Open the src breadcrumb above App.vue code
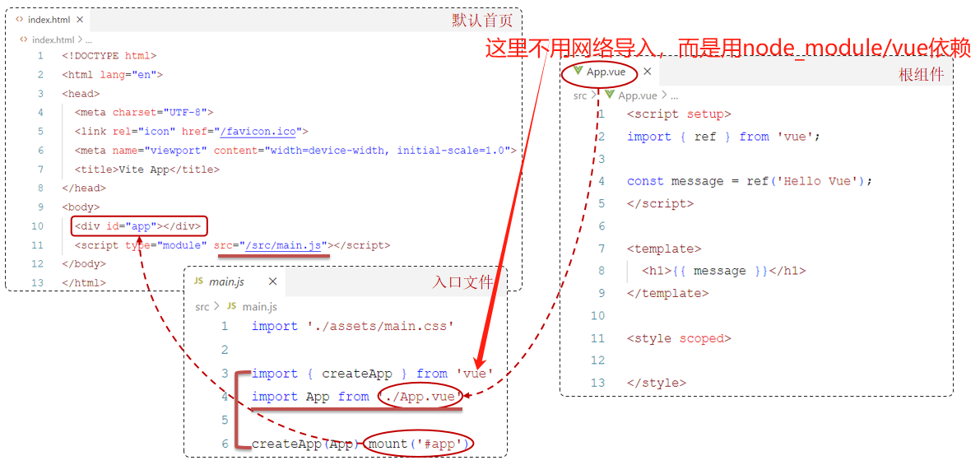Image resolution: width=980 pixels, height=465 pixels. [x=581, y=95]
